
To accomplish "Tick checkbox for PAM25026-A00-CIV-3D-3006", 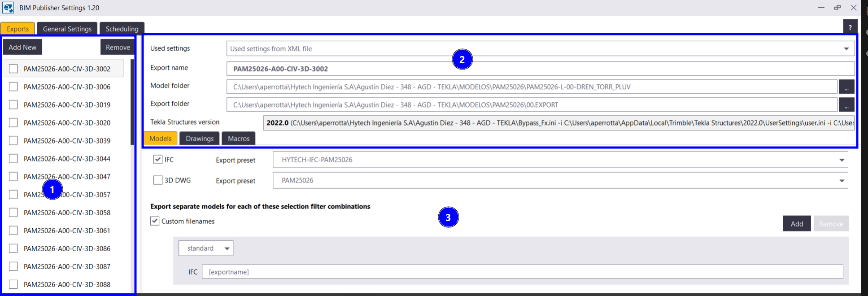I will [13, 87].
